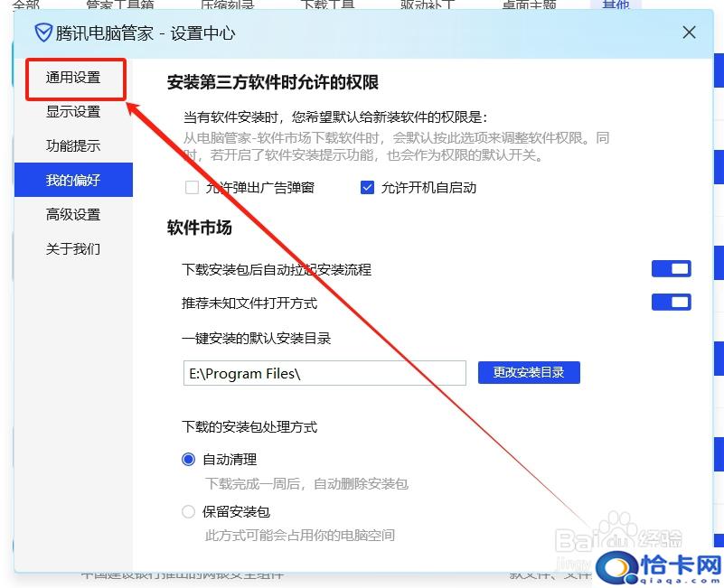Open the 通用设置 section
This screenshot has width=724, height=588.
[x=73, y=78]
